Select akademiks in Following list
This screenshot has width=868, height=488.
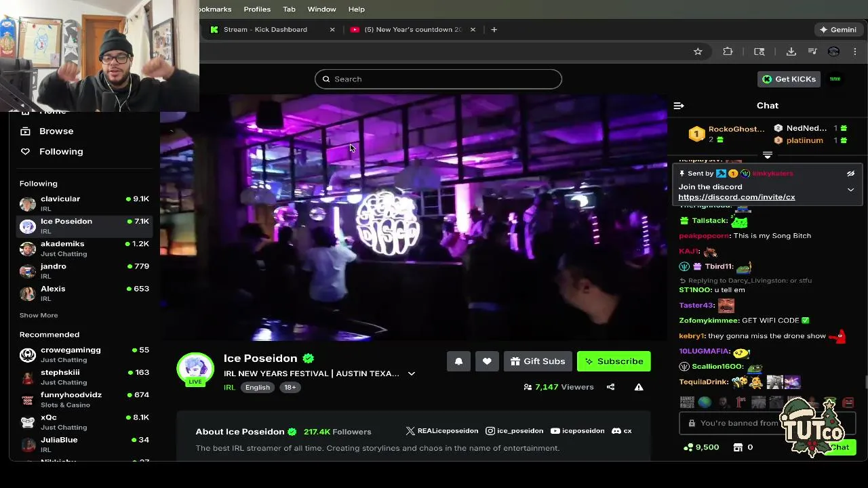pos(85,248)
